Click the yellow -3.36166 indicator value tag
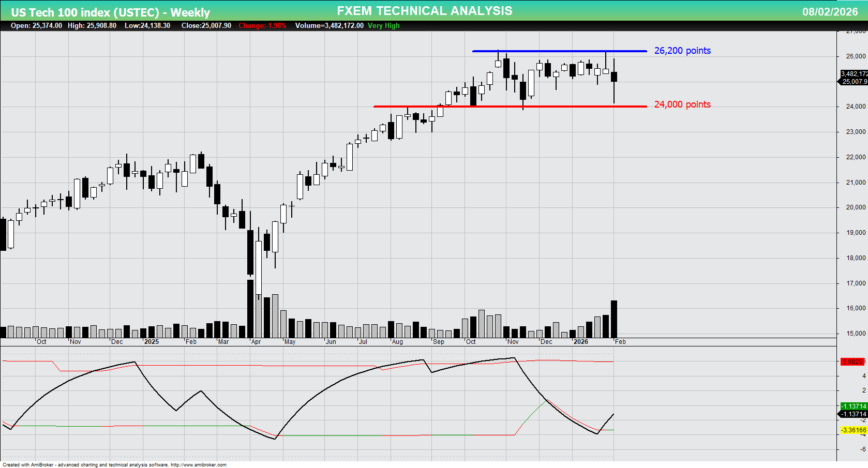Screen dimensions: 868x468 point(852,429)
